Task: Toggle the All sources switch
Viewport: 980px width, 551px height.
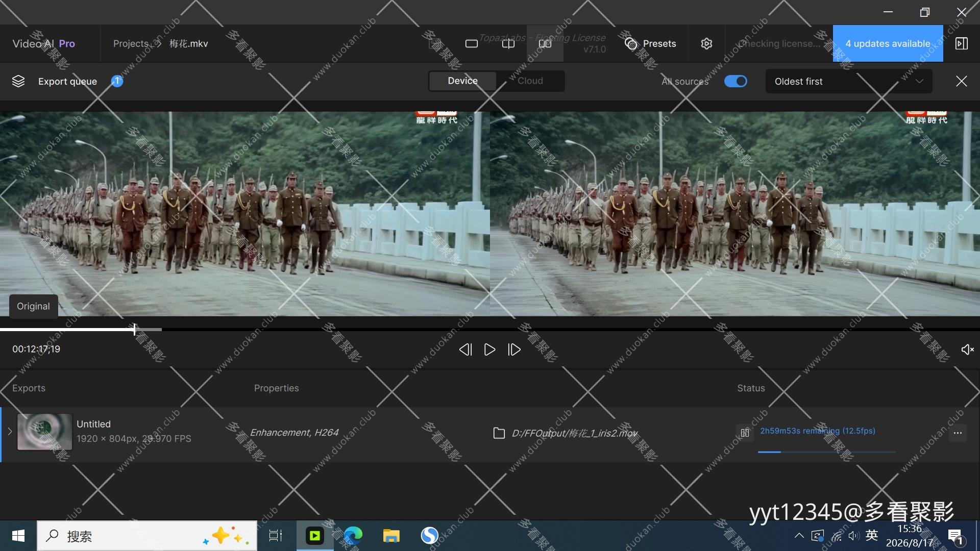Action: coord(736,81)
